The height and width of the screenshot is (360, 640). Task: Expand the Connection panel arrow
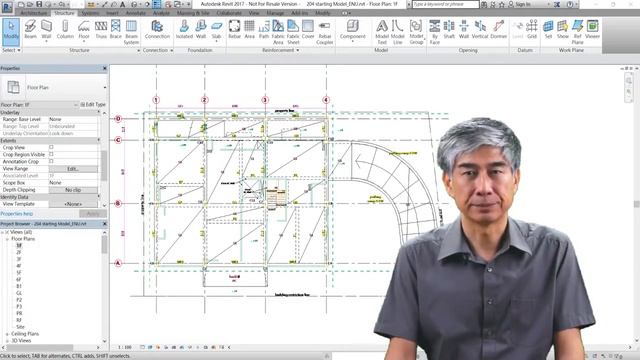coord(172,50)
